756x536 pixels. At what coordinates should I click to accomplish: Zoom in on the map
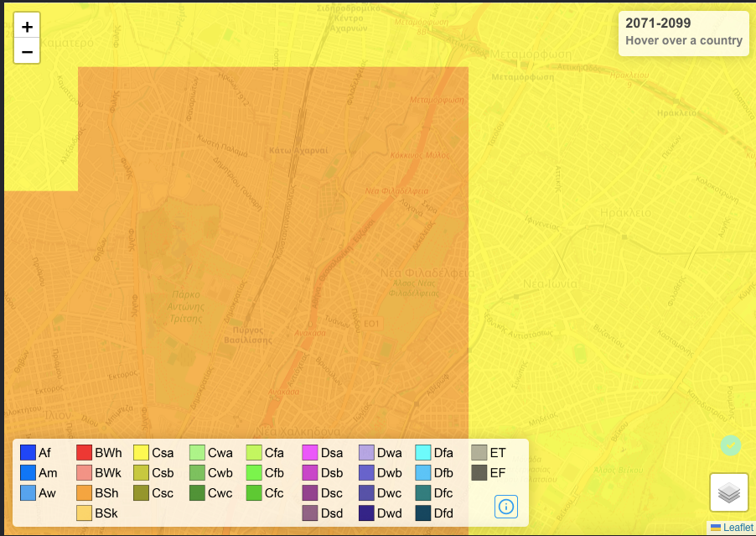click(27, 26)
